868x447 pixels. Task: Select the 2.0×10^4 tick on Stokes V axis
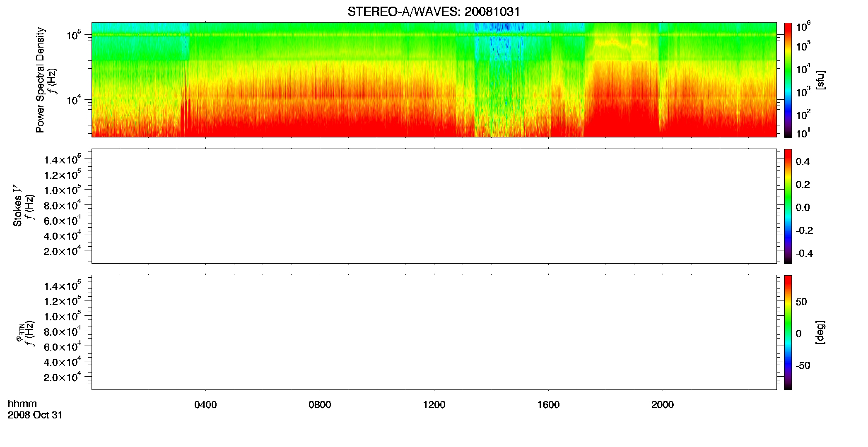63,251
